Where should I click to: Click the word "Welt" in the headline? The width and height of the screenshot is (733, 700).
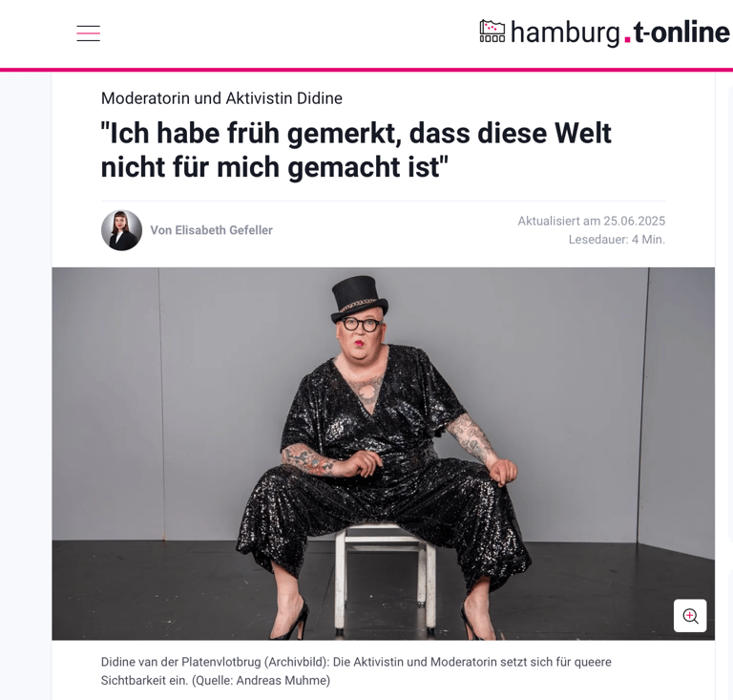[x=583, y=134]
